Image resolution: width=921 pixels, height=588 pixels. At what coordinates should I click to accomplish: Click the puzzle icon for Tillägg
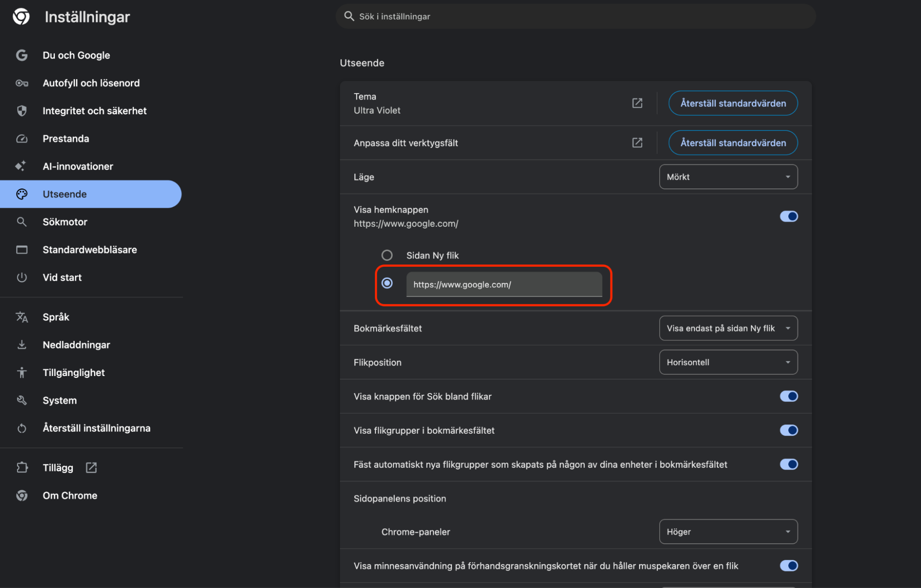(22, 468)
